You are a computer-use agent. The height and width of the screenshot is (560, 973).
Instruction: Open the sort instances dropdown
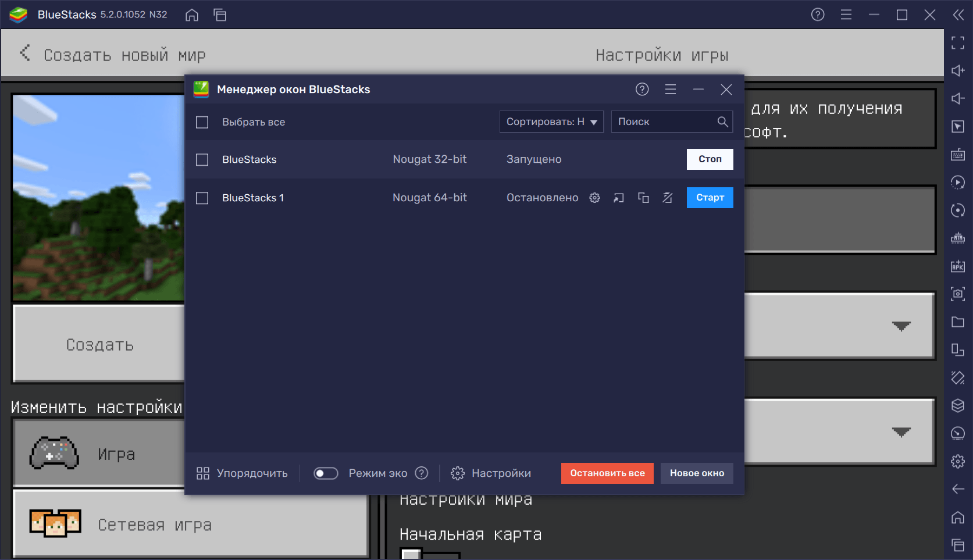(551, 122)
